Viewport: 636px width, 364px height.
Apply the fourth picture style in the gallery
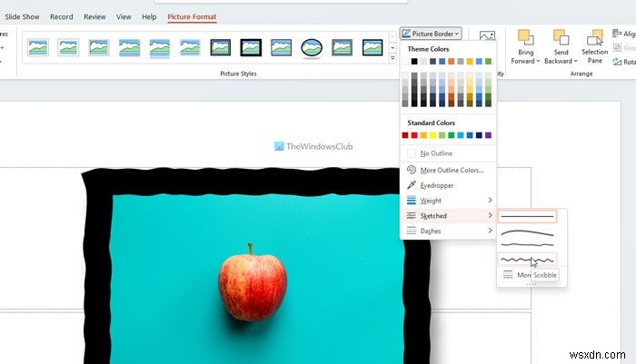(129, 47)
